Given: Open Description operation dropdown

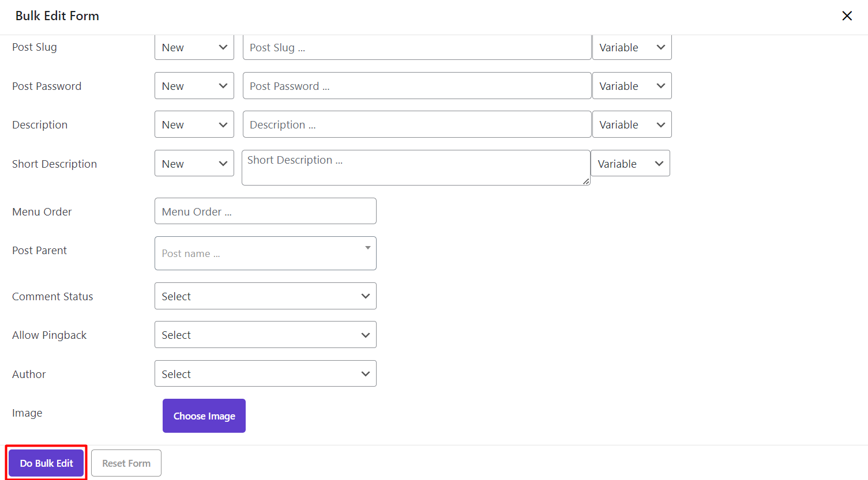Looking at the screenshot, I should (x=194, y=124).
